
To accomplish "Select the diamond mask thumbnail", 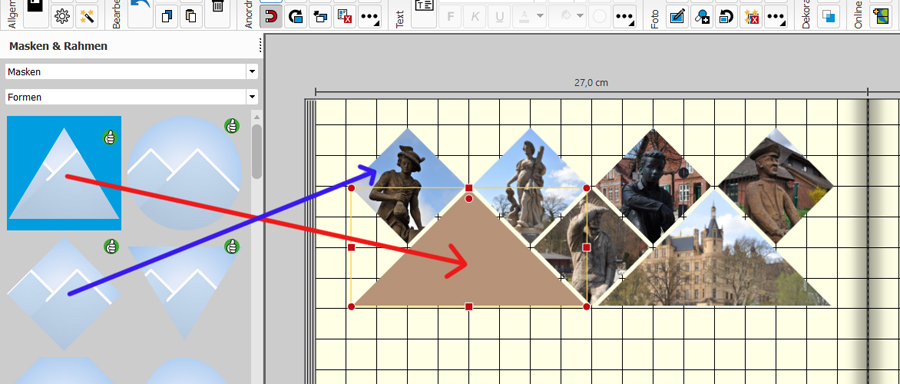I will 64,294.
